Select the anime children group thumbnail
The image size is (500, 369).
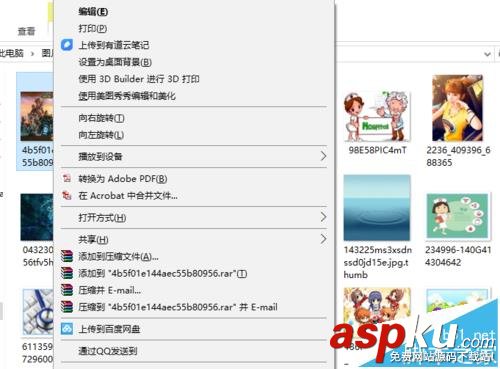click(377, 307)
